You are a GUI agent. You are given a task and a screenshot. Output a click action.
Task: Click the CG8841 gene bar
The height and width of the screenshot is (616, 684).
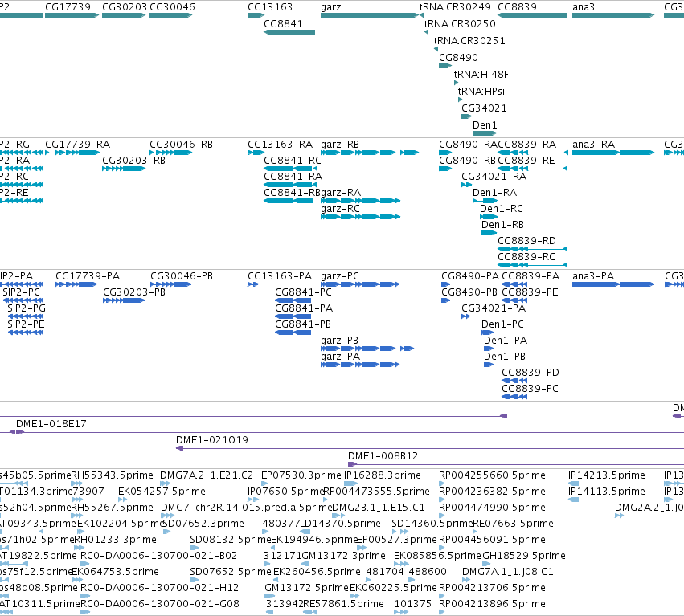pyautogui.click(x=289, y=32)
